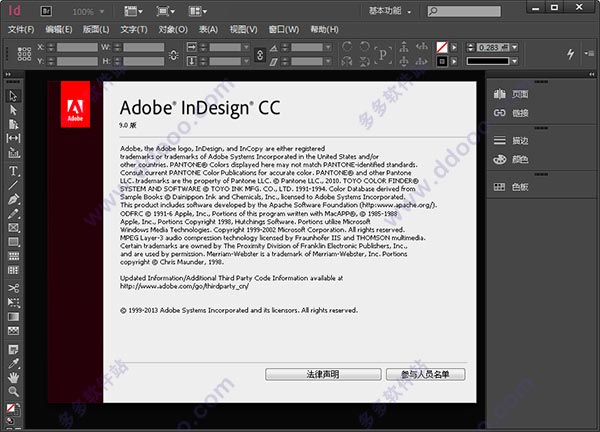Select the Pencil tool
The width and height of the screenshot is (600, 432).
(x=13, y=214)
